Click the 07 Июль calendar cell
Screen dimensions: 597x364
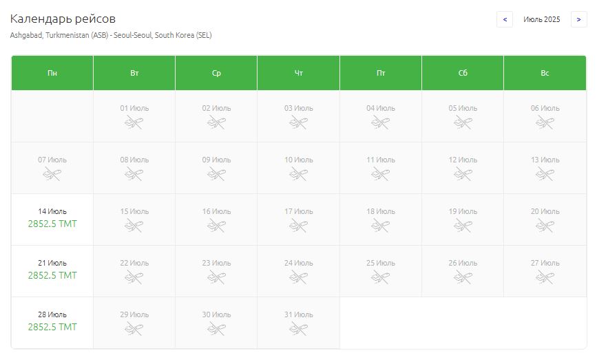click(x=52, y=168)
